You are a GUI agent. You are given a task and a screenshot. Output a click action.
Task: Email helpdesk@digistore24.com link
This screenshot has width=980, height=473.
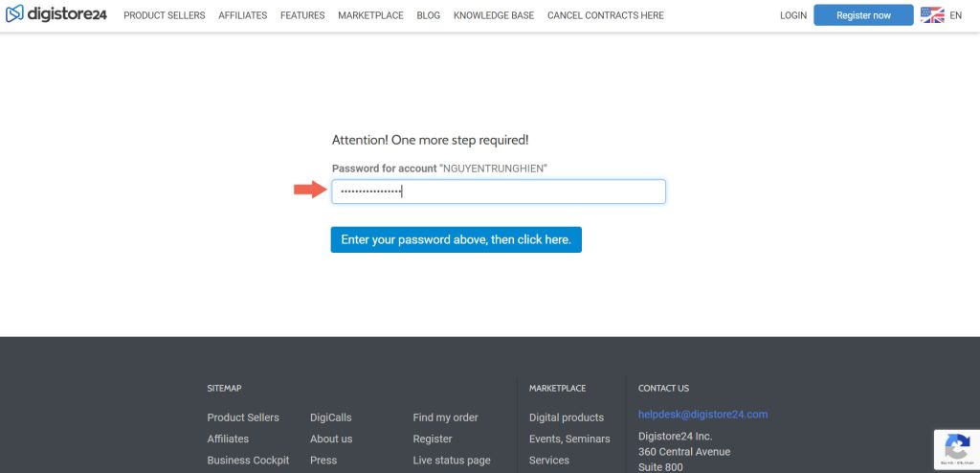pos(702,415)
